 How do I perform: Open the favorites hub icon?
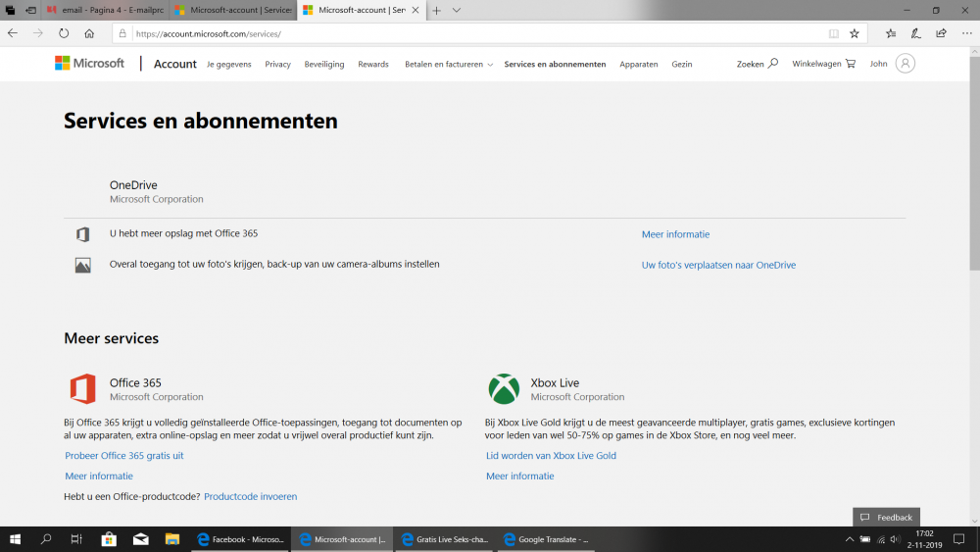[891, 33]
